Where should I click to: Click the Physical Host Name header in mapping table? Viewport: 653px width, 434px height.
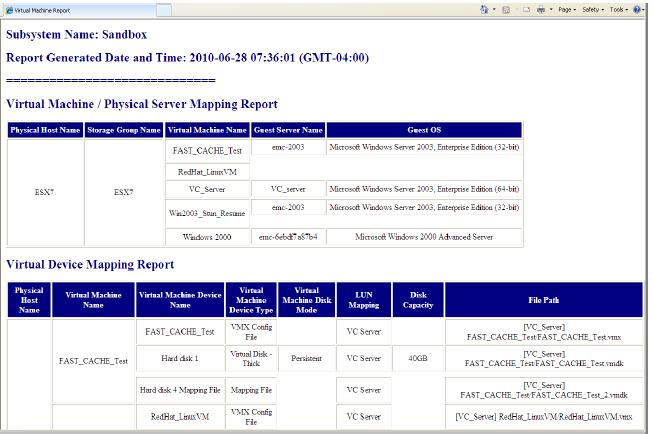[x=45, y=130]
